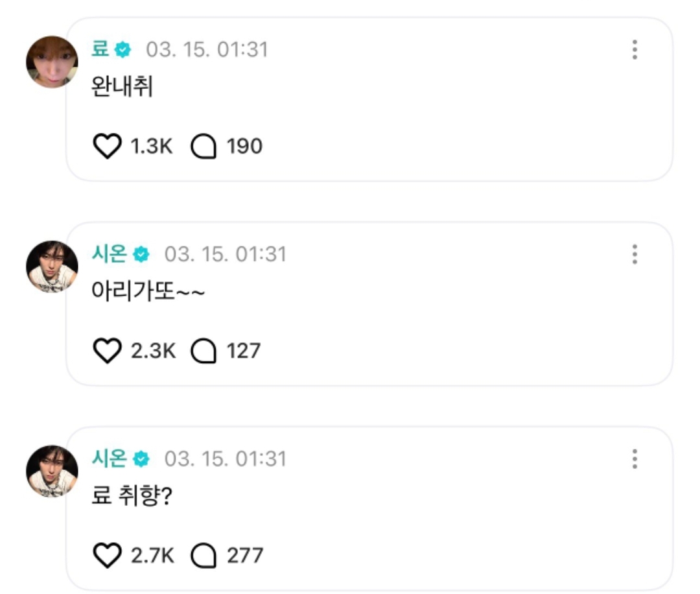Open the three-dot menu on the "완내취" post
Image resolution: width=700 pixels, height=594 pixels.
pos(635,50)
